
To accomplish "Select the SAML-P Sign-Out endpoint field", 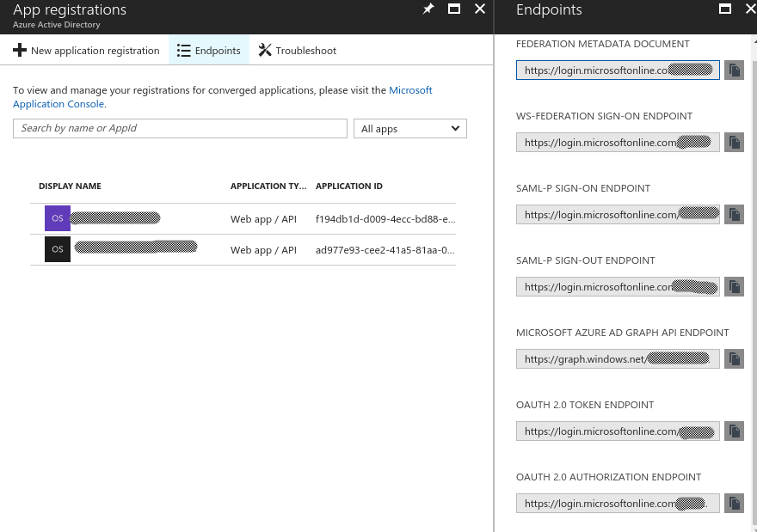I will click(618, 286).
